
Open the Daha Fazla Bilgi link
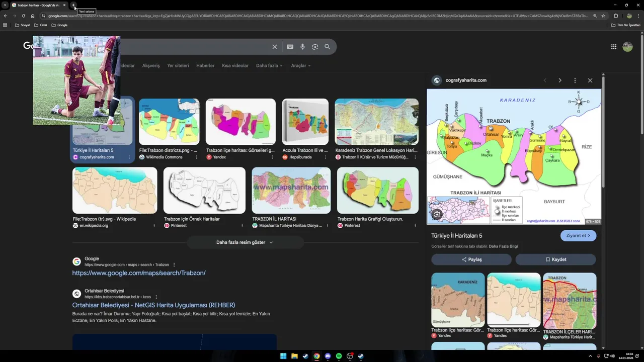(503, 246)
